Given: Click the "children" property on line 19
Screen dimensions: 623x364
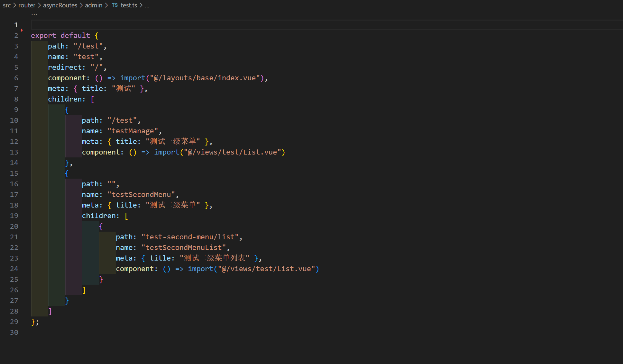Looking at the screenshot, I should 99,216.
